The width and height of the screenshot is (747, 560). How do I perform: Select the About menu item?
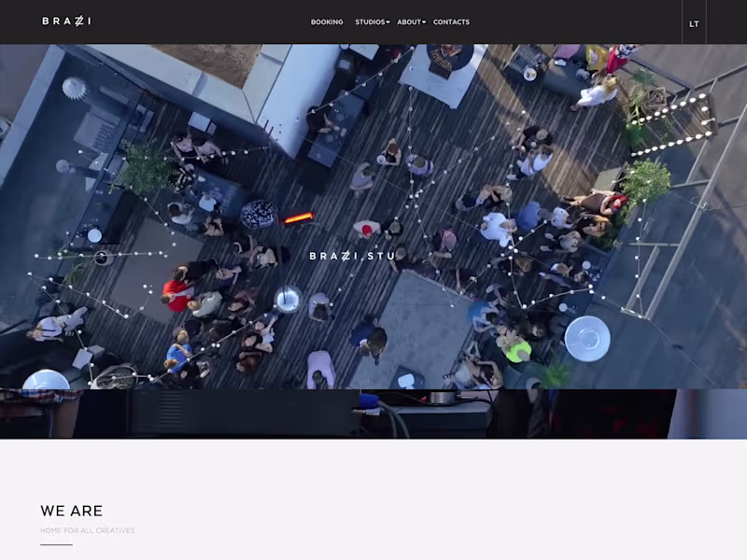click(x=409, y=21)
